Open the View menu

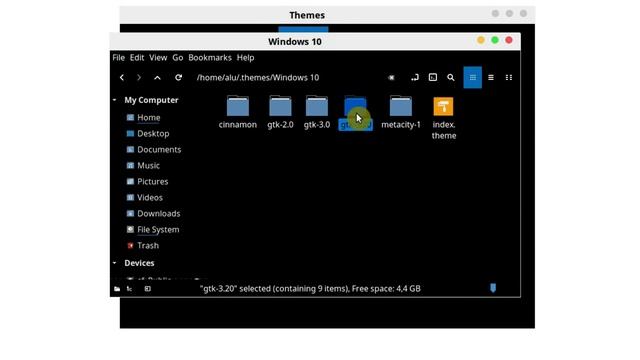[158, 58]
